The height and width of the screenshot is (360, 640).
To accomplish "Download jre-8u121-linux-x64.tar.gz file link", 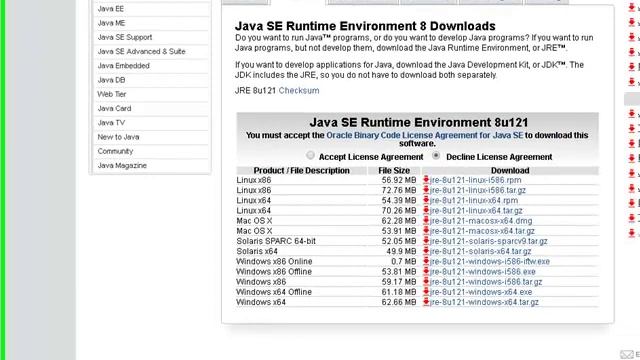I will (476, 211).
